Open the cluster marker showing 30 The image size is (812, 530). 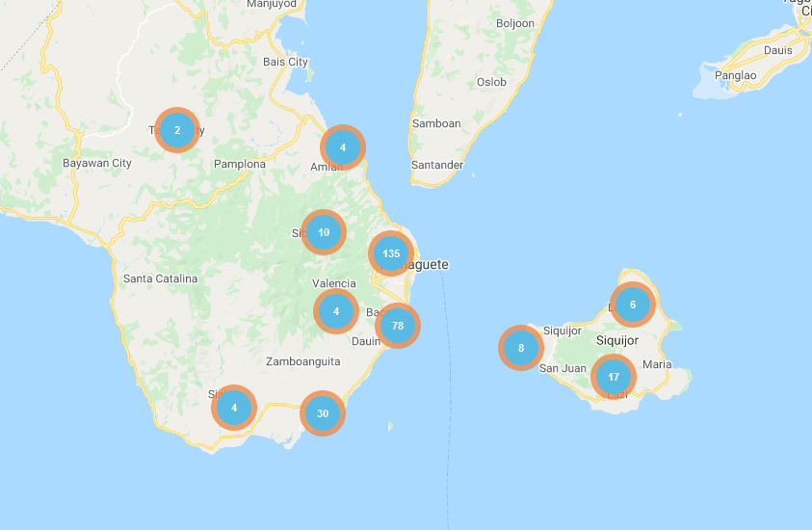323,413
